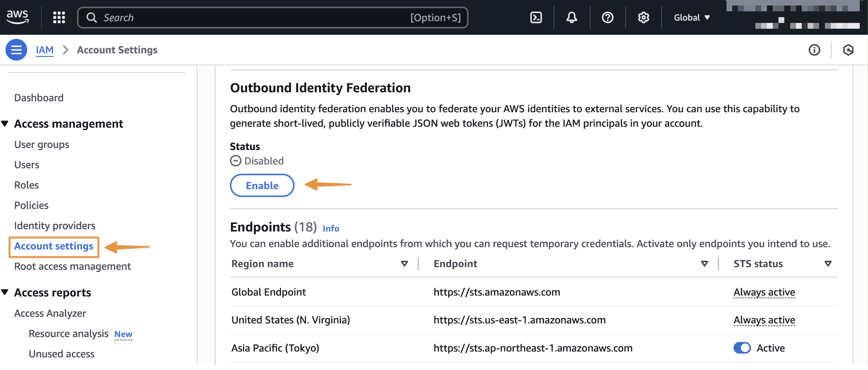Click the hexagon icon at far right

tap(848, 50)
